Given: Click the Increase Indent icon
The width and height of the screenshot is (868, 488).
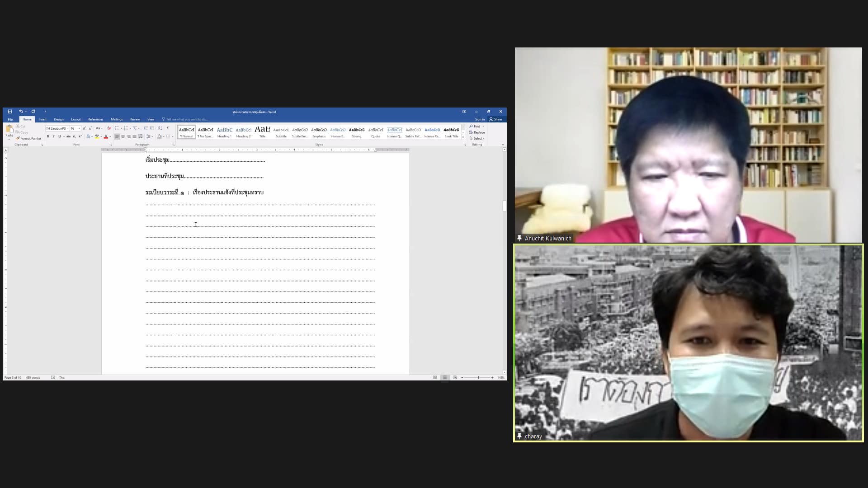Looking at the screenshot, I should point(152,128).
